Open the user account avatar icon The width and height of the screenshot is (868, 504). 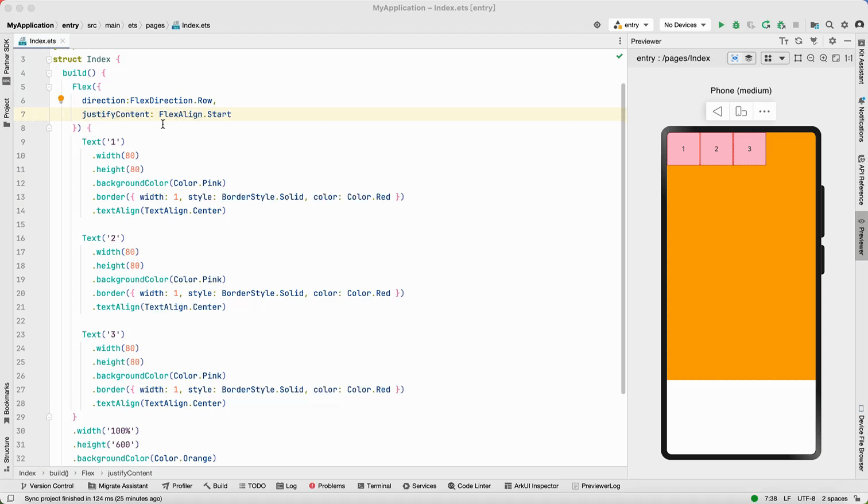tap(859, 25)
